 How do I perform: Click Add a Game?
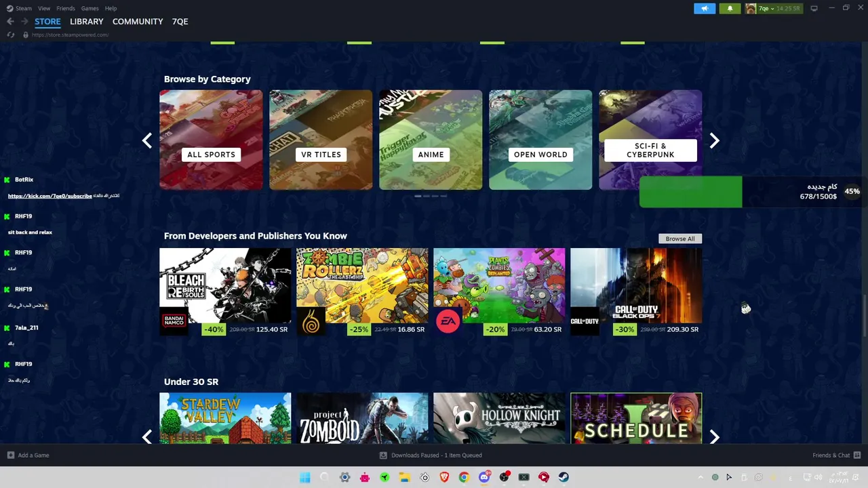[x=33, y=455]
